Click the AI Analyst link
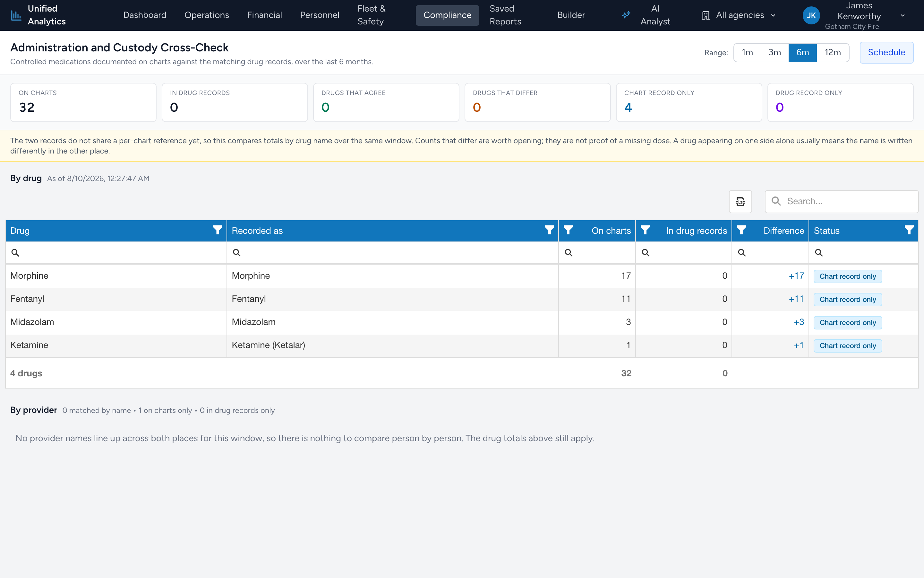Viewport: 924px width, 578px height. click(x=646, y=15)
